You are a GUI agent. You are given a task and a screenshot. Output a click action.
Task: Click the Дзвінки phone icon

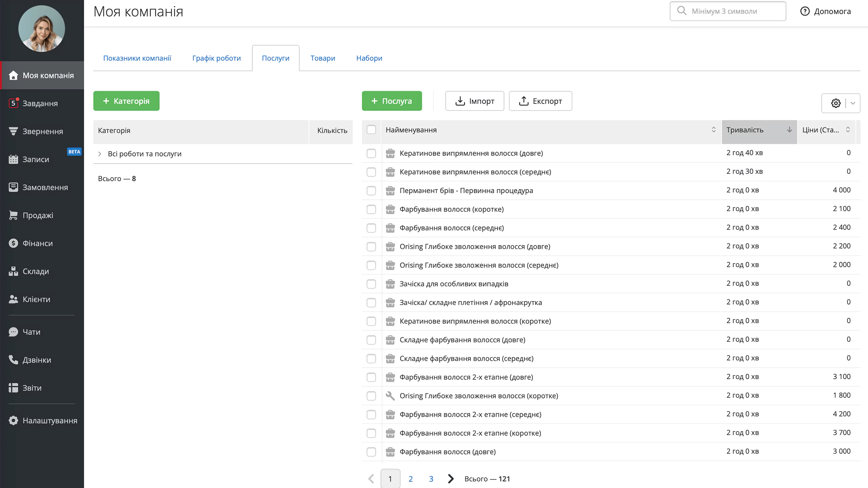(13, 360)
